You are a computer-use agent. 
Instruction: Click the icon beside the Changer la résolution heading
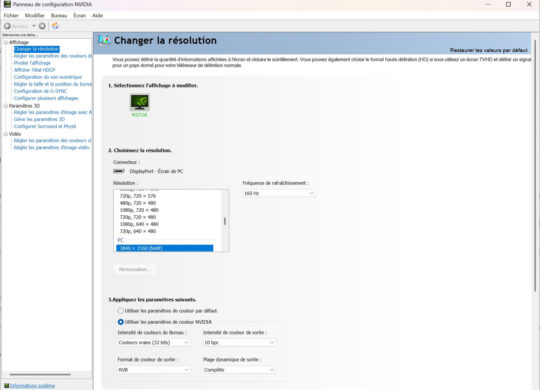(x=104, y=40)
